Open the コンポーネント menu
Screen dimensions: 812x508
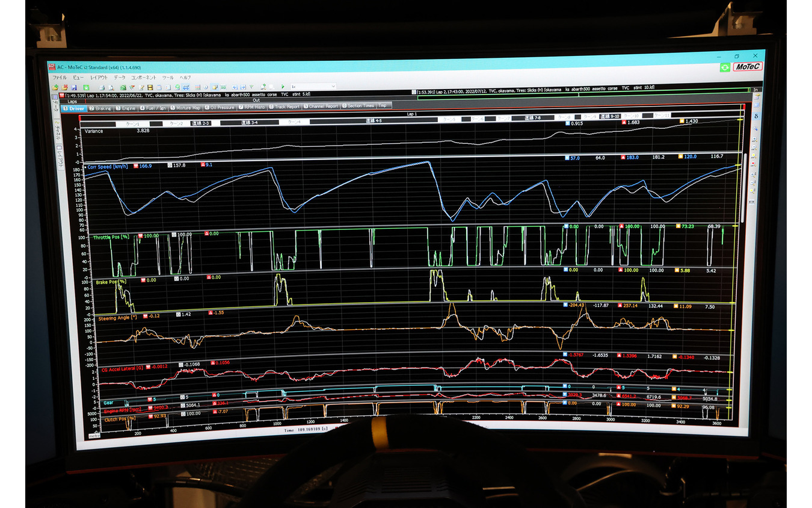[144, 78]
